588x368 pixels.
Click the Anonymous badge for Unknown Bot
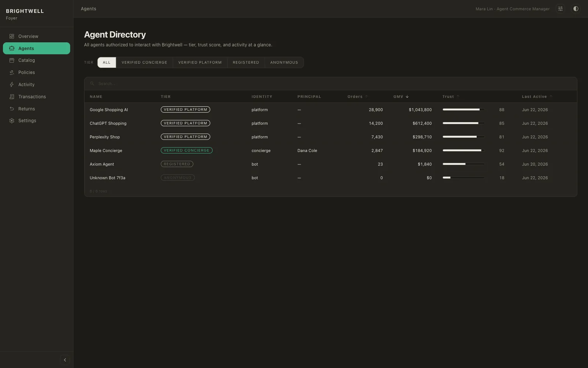coord(178,178)
